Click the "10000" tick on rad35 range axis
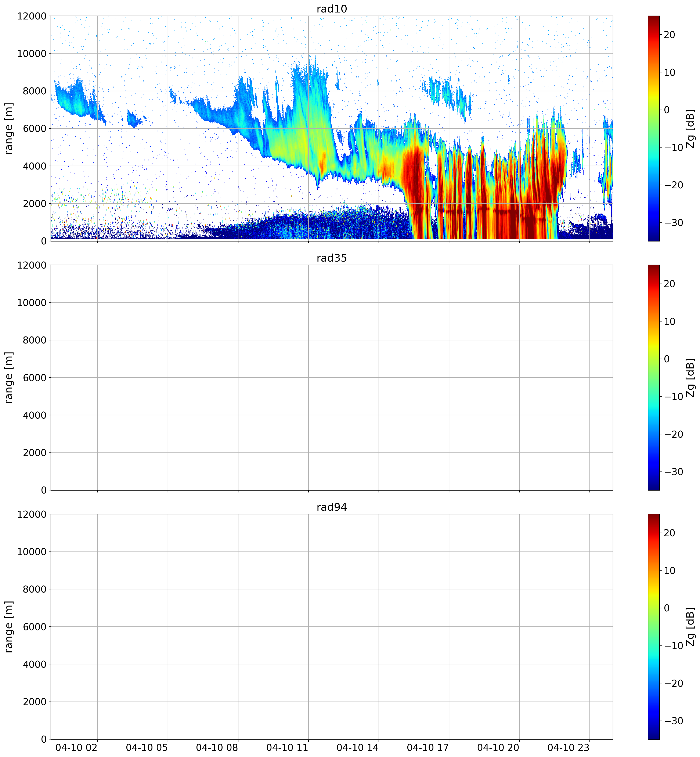 coord(32,303)
